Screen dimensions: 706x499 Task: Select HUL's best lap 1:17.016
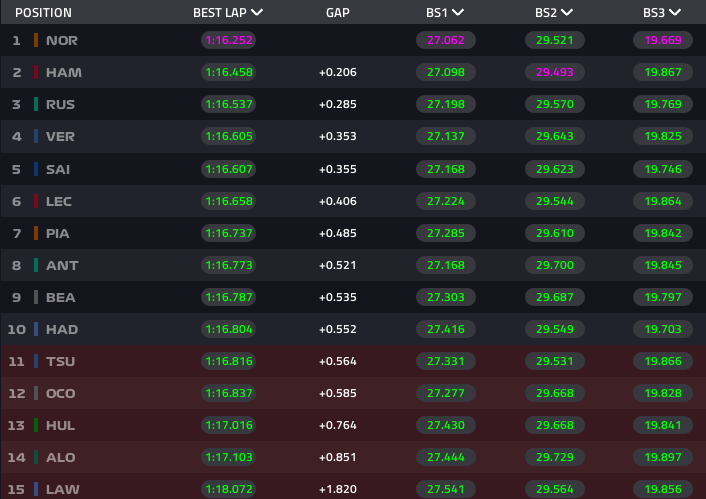click(228, 425)
